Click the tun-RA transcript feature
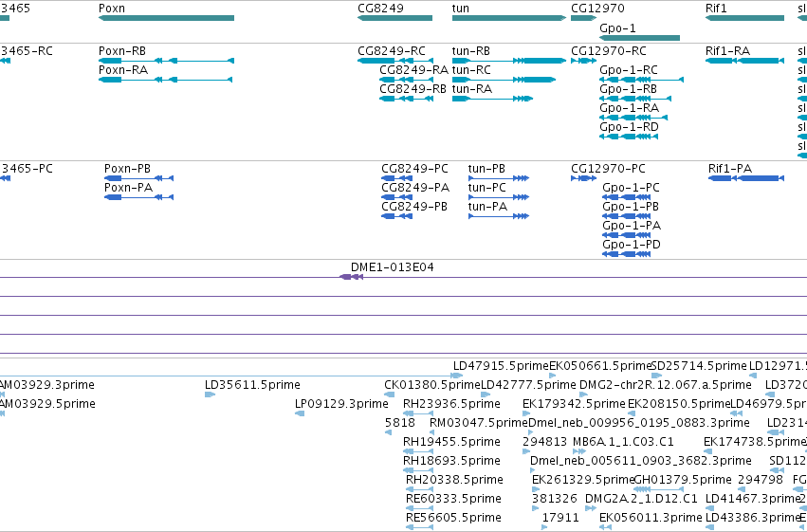 tap(492, 99)
